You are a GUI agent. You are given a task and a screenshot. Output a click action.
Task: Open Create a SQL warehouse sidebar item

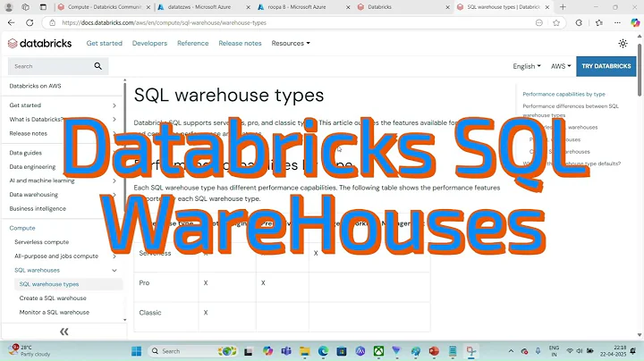pos(53,298)
